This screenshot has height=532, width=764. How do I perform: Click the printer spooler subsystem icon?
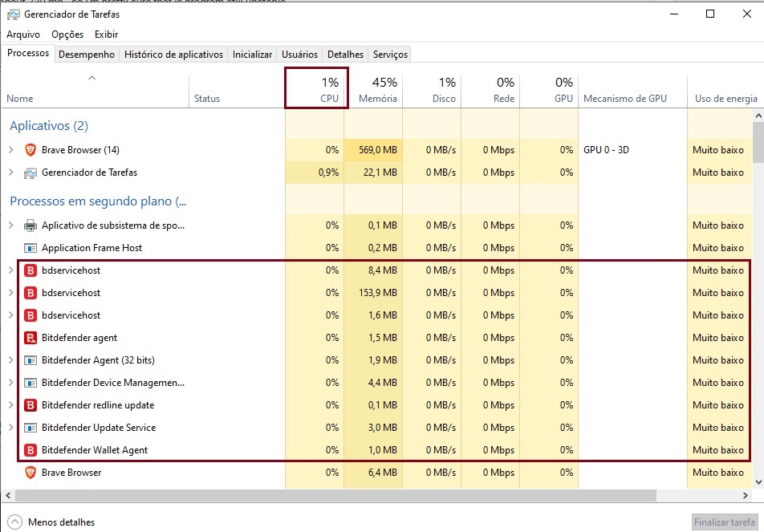tap(30, 225)
